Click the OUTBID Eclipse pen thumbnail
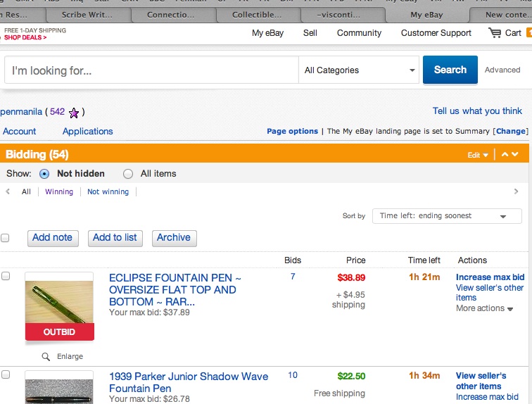This screenshot has height=404, width=532. pos(59,303)
